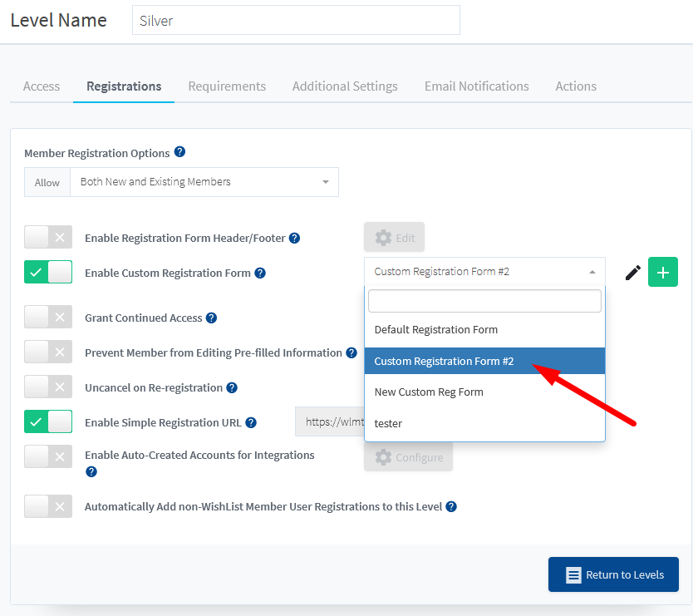
Task: Click the Simple Registration URL field
Action: point(330,421)
